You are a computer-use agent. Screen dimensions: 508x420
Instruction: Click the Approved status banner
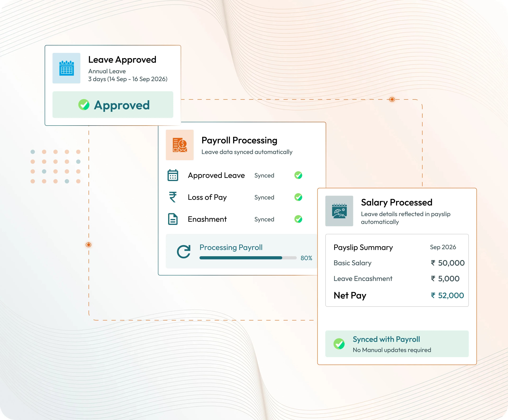point(113,105)
